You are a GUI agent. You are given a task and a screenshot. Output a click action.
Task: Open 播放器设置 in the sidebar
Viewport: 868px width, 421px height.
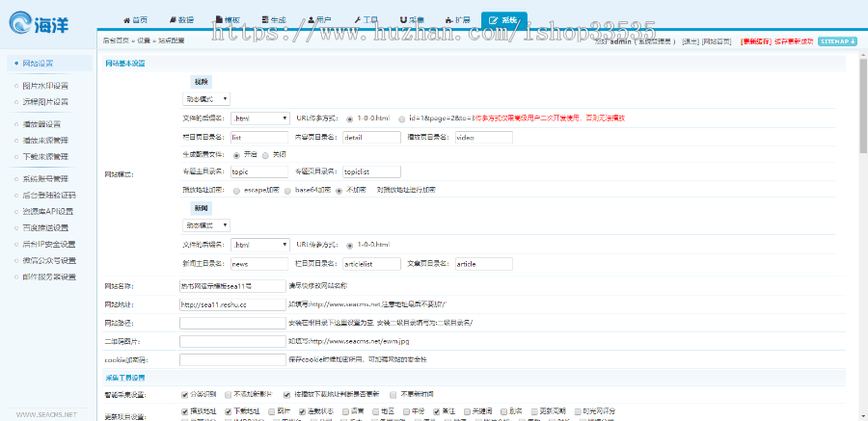click(41, 124)
